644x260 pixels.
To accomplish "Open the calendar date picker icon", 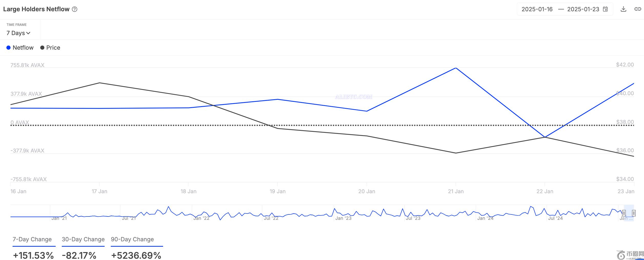I will (x=605, y=9).
